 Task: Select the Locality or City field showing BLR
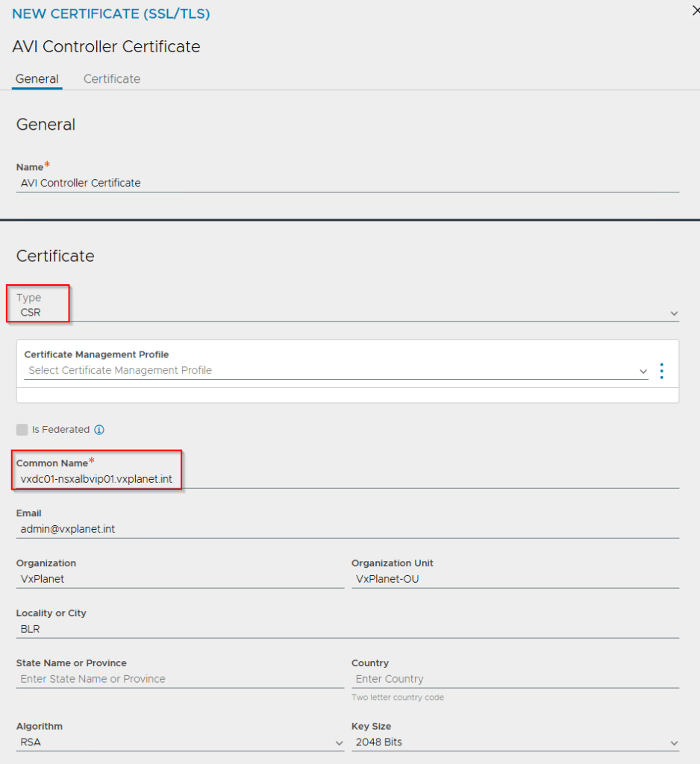pyautogui.click(x=149, y=629)
